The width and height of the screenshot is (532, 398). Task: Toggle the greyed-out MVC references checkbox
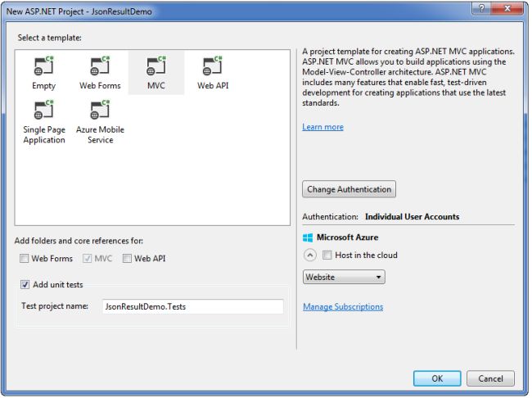click(x=88, y=259)
